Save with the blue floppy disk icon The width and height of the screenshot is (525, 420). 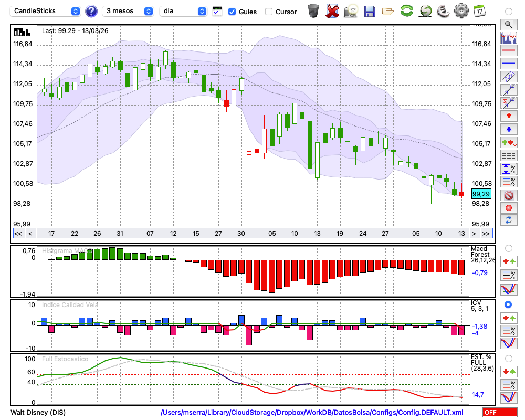370,12
